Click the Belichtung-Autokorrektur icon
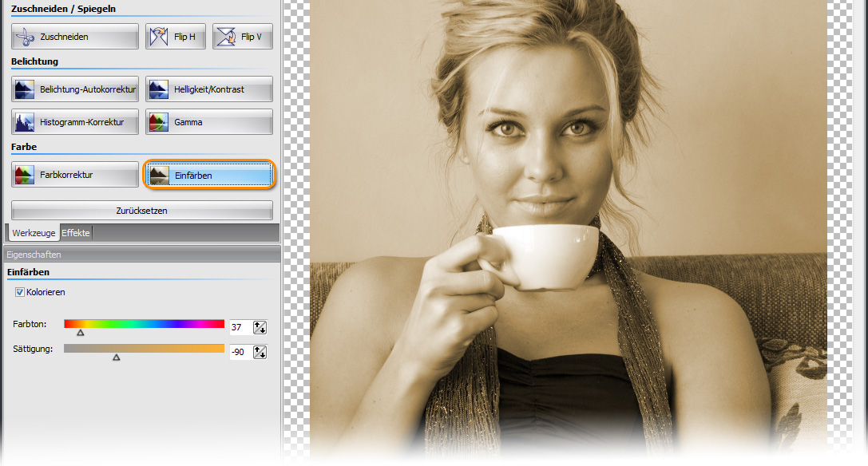 (25, 89)
